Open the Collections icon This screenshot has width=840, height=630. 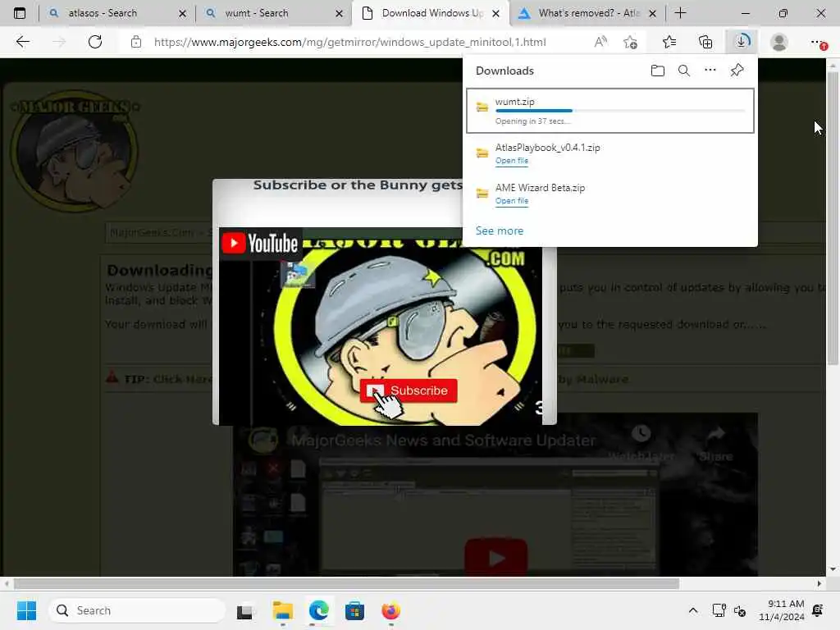pyautogui.click(x=705, y=42)
